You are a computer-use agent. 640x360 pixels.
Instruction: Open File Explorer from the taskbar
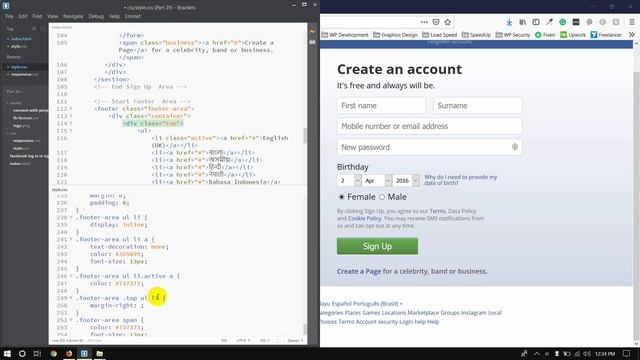(100, 353)
